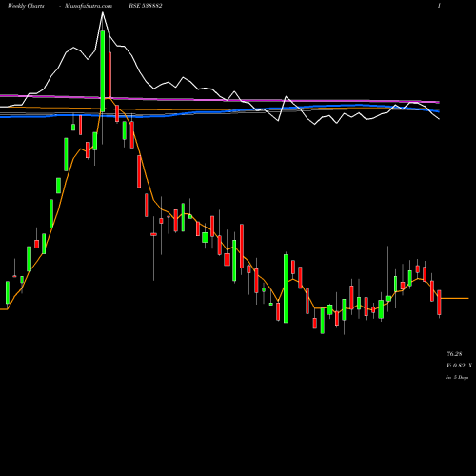Image resolution: width=476 pixels, height=476 pixels.
Task: Click the "Weekly Charts" title text
Action: click(26, 6)
